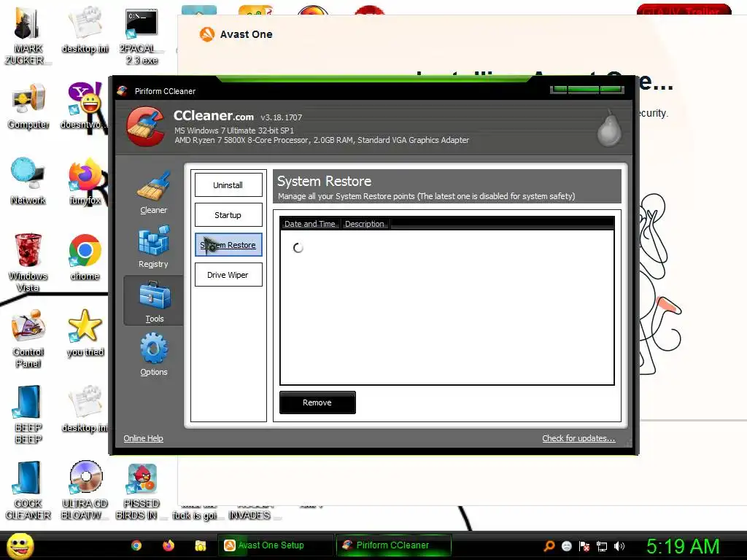The width and height of the screenshot is (747, 560).
Task: Click the magnifier tray icon
Action: [549, 546]
